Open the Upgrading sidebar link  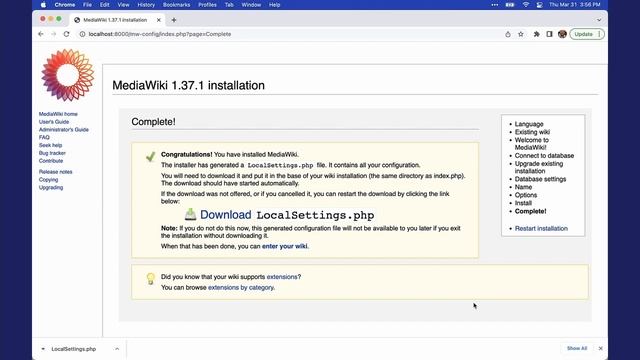[x=51, y=188]
